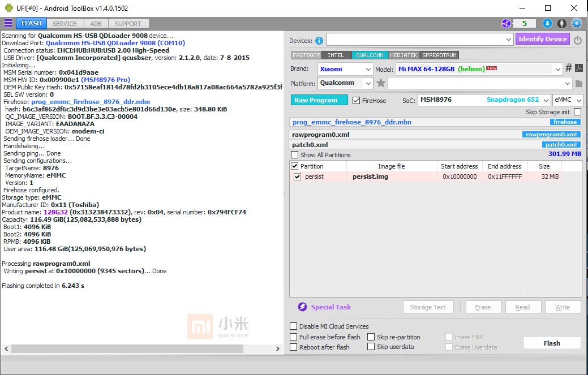
Task: Uncheck the persist partition checkbox
Action: 297,176
